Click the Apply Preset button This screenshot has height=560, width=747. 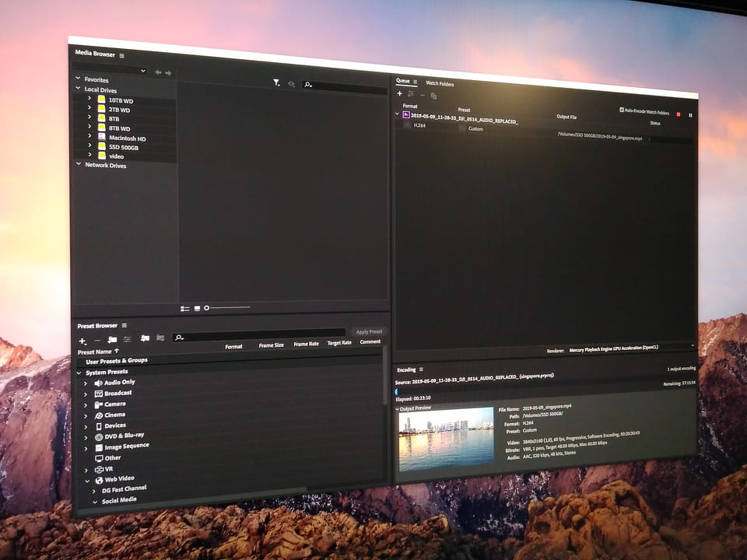(368, 332)
